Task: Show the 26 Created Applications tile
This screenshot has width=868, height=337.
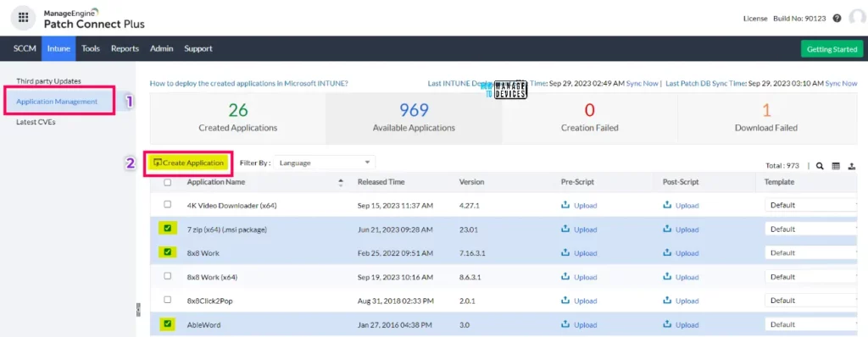Action: point(238,119)
